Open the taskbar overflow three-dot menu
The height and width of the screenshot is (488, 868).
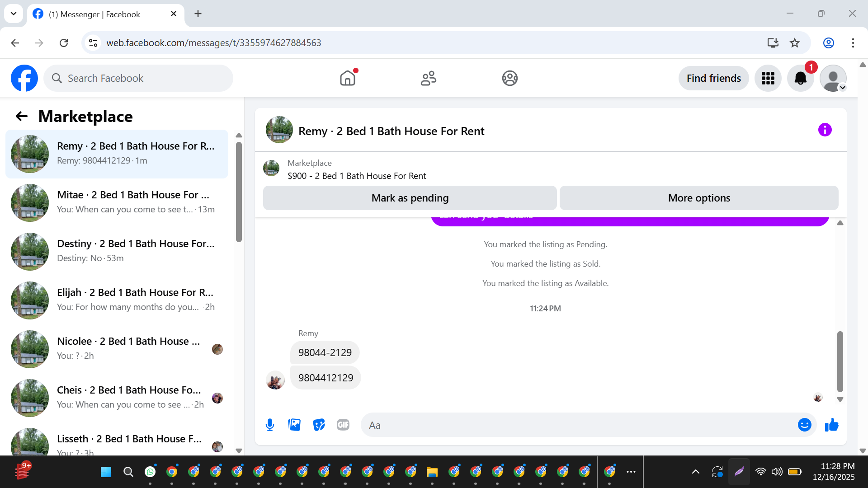pyautogui.click(x=631, y=472)
